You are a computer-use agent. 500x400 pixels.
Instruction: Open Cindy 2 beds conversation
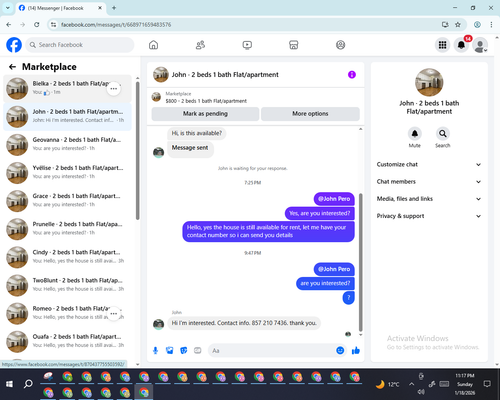click(x=67, y=257)
